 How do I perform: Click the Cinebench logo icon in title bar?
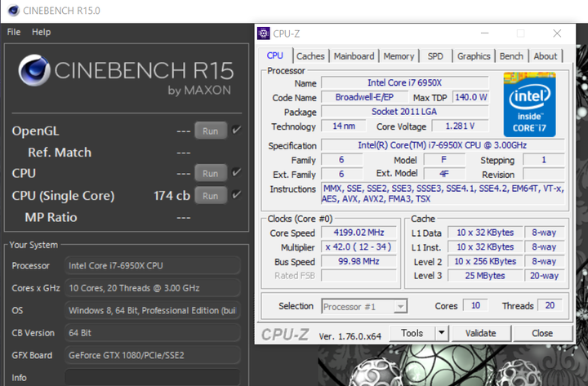coord(13,10)
